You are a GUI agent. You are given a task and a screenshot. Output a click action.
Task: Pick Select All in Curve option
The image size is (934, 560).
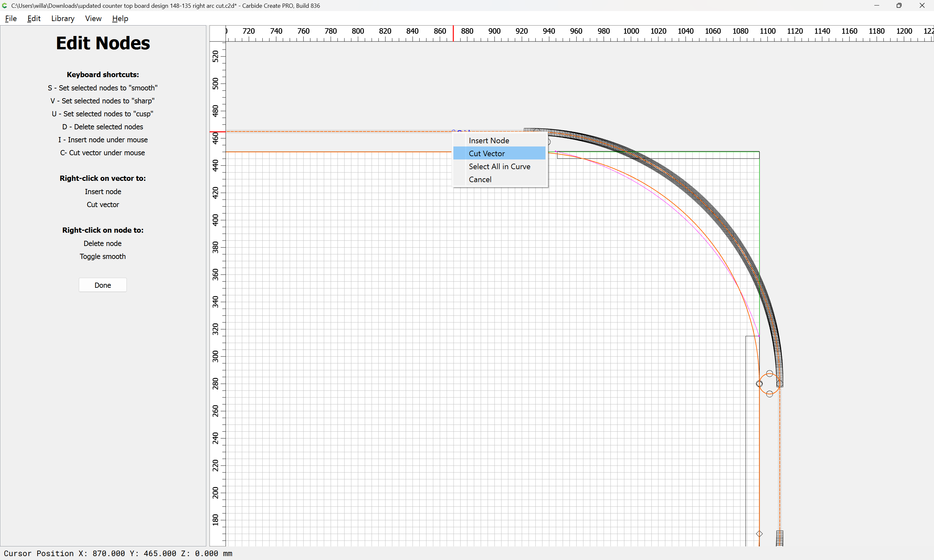[x=499, y=167]
